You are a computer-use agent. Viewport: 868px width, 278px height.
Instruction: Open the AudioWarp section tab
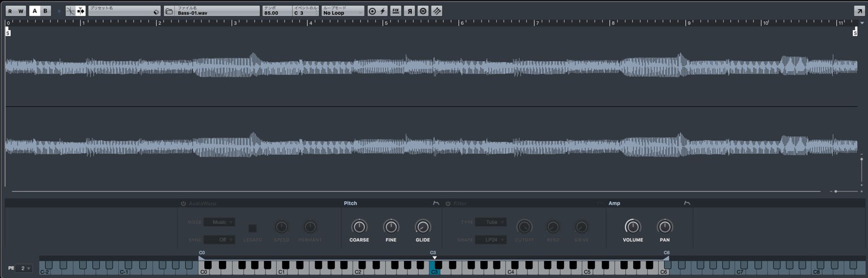[x=203, y=203]
